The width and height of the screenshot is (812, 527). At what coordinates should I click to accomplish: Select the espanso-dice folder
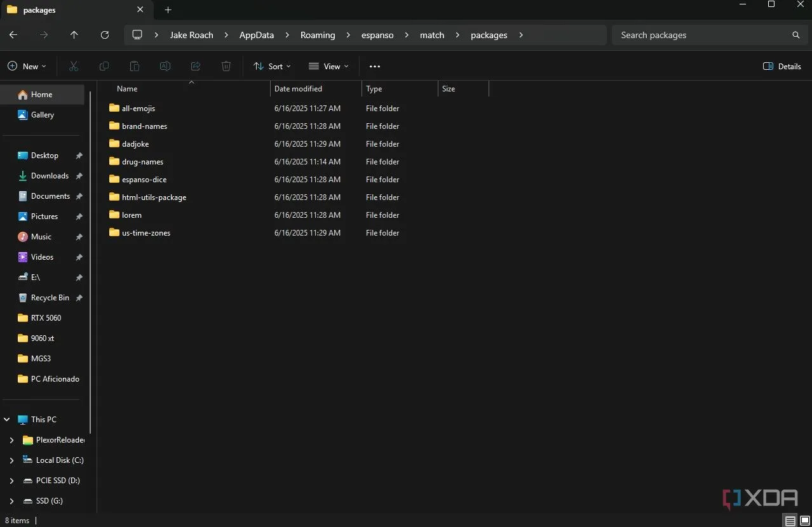point(144,179)
